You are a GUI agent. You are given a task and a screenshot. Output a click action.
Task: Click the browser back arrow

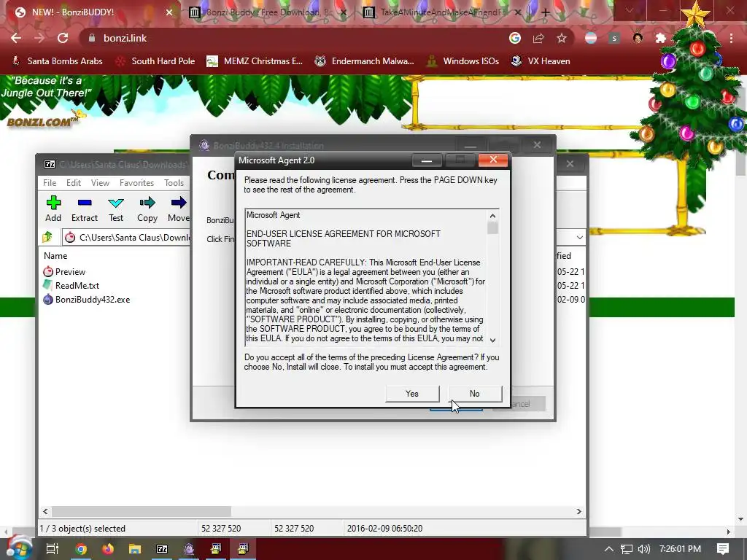point(16,38)
